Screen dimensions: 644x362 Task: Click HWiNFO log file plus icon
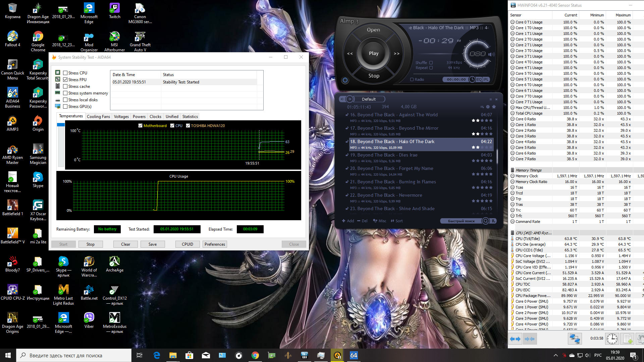(628, 339)
